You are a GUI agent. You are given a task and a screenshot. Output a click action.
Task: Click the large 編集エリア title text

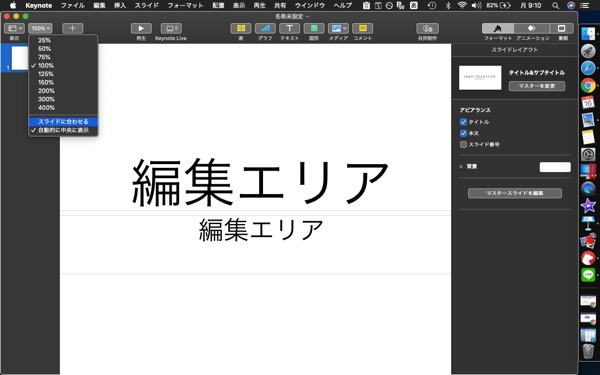point(260,182)
